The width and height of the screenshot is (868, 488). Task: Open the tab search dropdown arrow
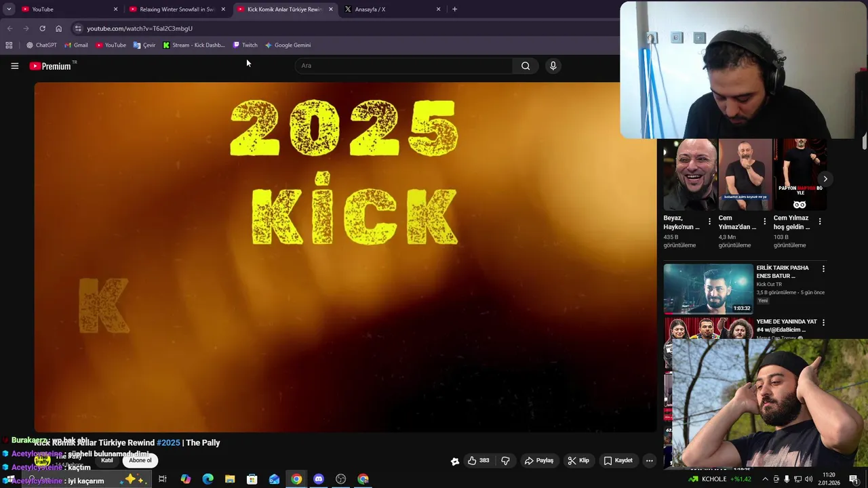click(9, 9)
